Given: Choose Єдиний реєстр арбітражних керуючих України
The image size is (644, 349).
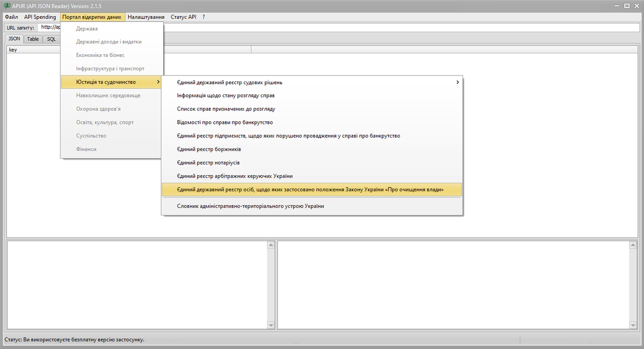Looking at the screenshot, I should click(312, 176).
